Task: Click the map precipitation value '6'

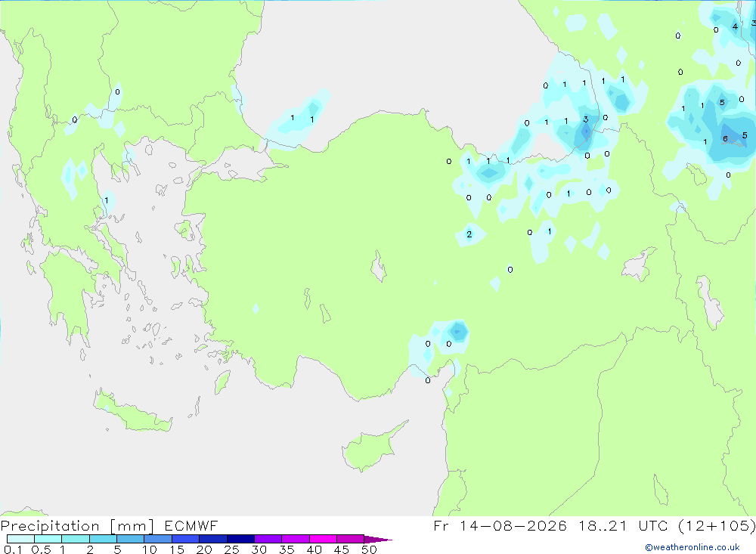Action: click(x=725, y=139)
